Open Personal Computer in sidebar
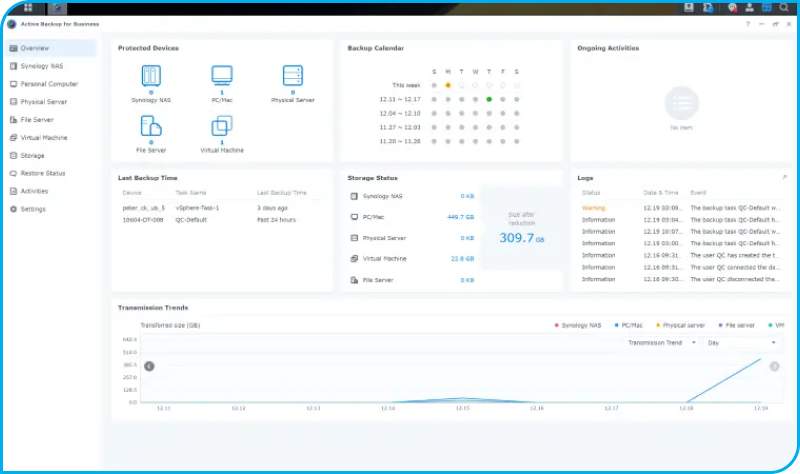 point(51,84)
